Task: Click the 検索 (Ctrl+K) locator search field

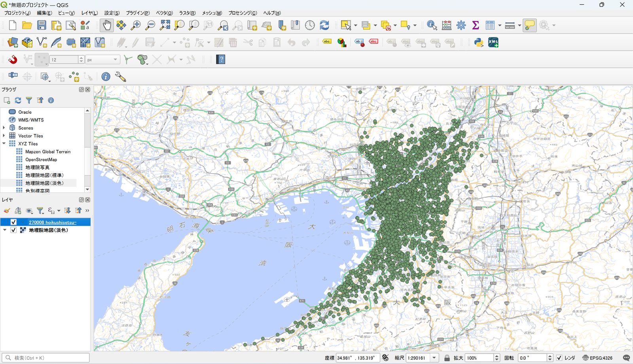Action: tap(45, 358)
